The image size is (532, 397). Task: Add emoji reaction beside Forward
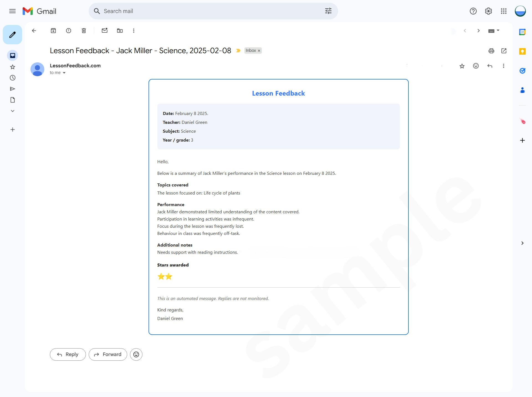coord(136,354)
